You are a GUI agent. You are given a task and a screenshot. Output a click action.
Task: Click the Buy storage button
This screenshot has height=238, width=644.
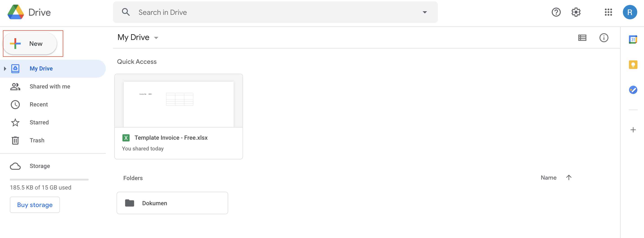click(35, 205)
